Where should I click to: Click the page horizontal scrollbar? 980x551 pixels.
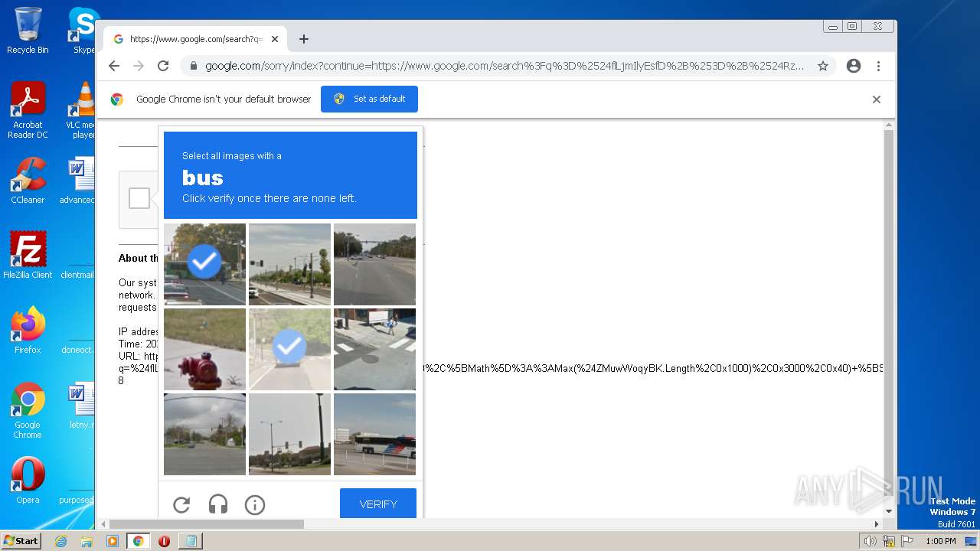coord(208,524)
